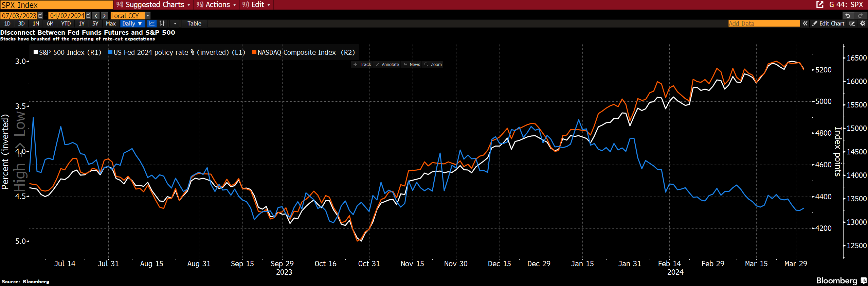Click 'Source: Bloomberg' footer text
Screen dimensions: 868x286
click(25, 282)
